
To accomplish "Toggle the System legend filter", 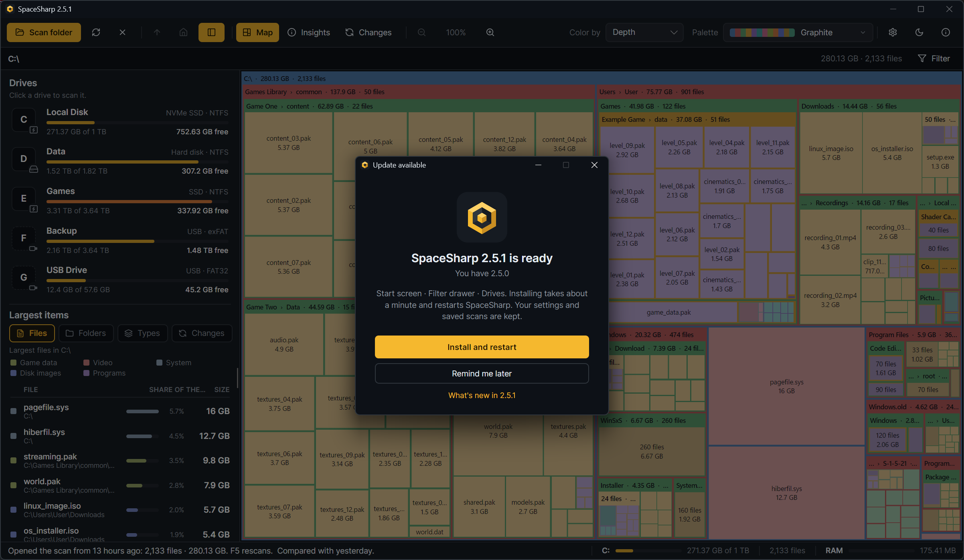I will (x=174, y=363).
